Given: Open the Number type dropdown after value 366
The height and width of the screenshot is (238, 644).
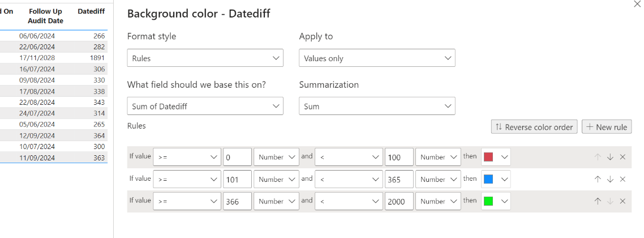Looking at the screenshot, I should 276,201.
